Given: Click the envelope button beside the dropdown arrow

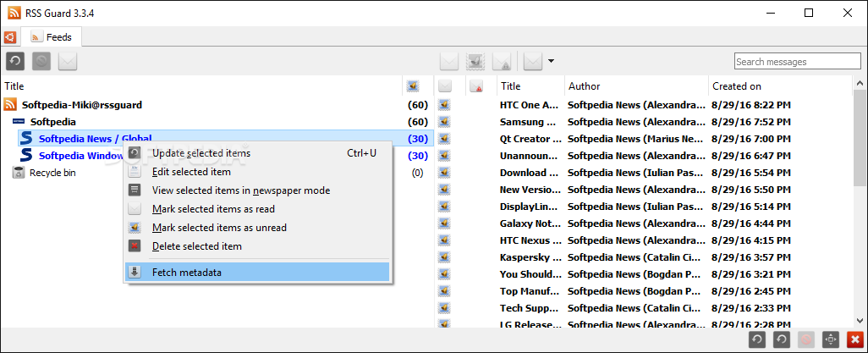Looking at the screenshot, I should pyautogui.click(x=532, y=61).
